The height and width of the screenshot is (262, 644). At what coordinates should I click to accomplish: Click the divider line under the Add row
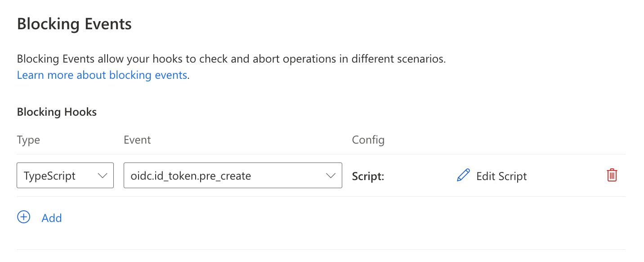pyautogui.click(x=321, y=249)
